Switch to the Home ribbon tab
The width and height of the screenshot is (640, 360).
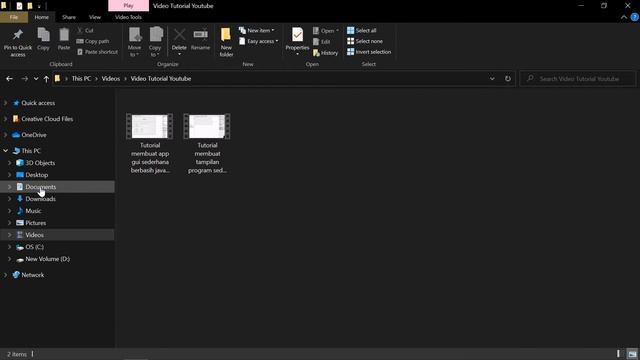[41, 17]
